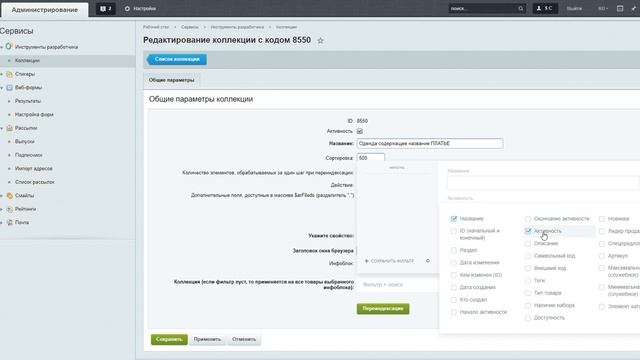Expand the Почта tree node
This screenshot has width=640, height=360.
[2, 222]
